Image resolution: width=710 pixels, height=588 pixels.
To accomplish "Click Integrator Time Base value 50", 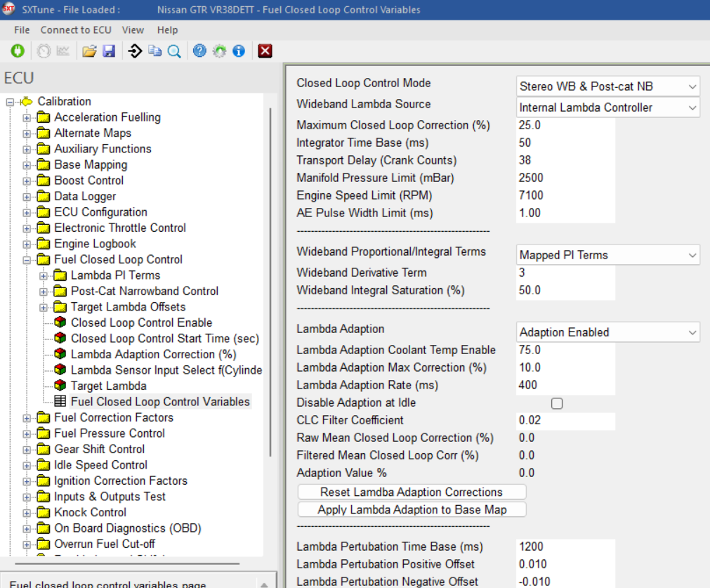I will tap(565, 143).
